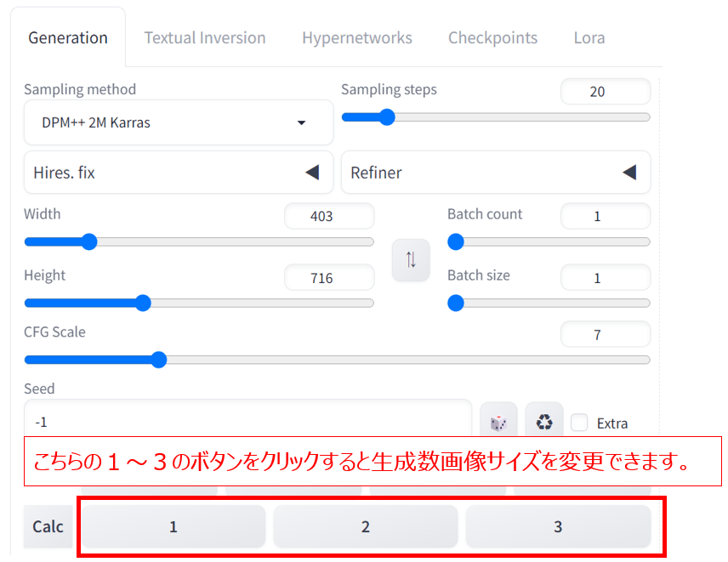Select the Lora tab
728x562 pixels.
pos(589,37)
